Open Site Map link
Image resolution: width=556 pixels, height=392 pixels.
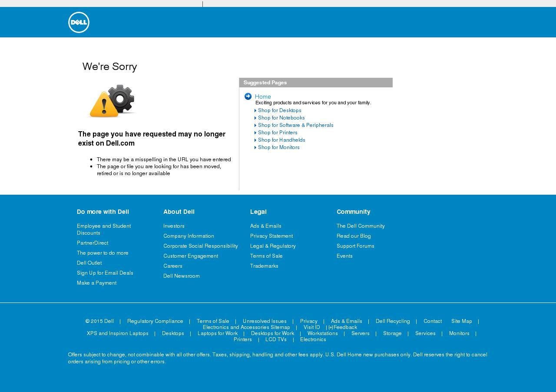click(x=462, y=321)
